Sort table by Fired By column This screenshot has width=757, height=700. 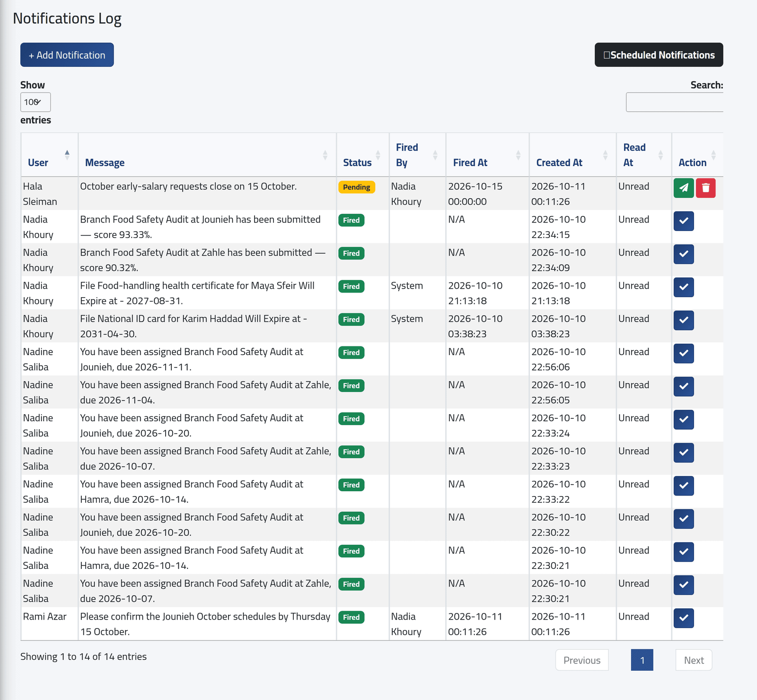[x=417, y=155]
